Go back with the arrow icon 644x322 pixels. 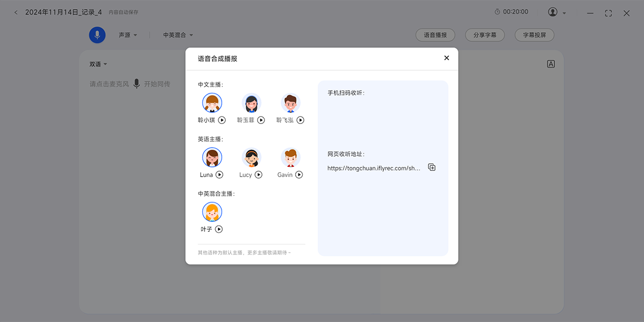16,12
